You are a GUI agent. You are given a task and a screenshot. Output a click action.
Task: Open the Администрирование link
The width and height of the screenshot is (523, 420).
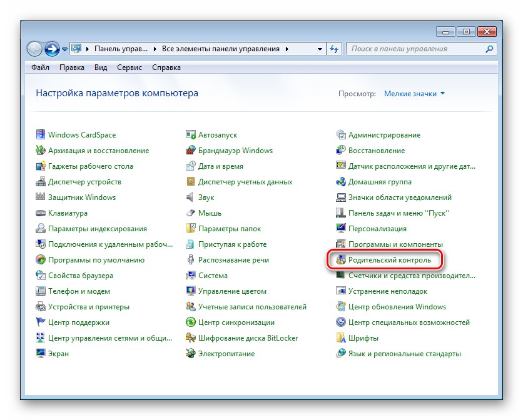[x=384, y=134]
